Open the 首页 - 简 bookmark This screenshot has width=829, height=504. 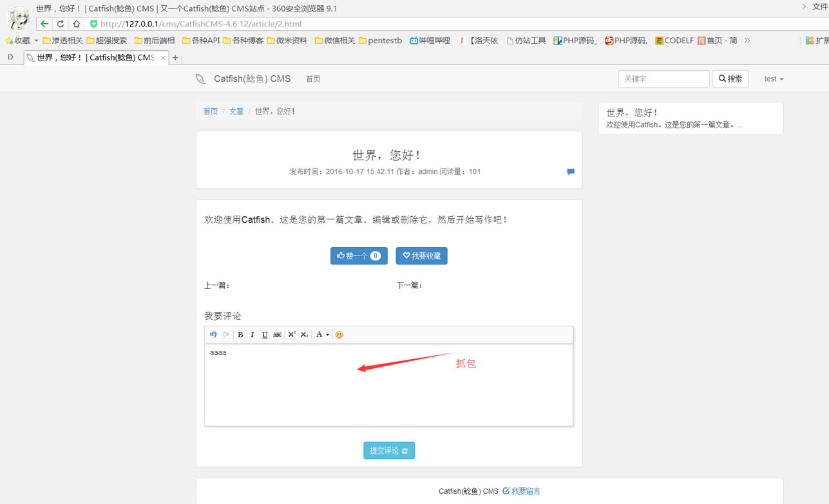[x=718, y=41]
